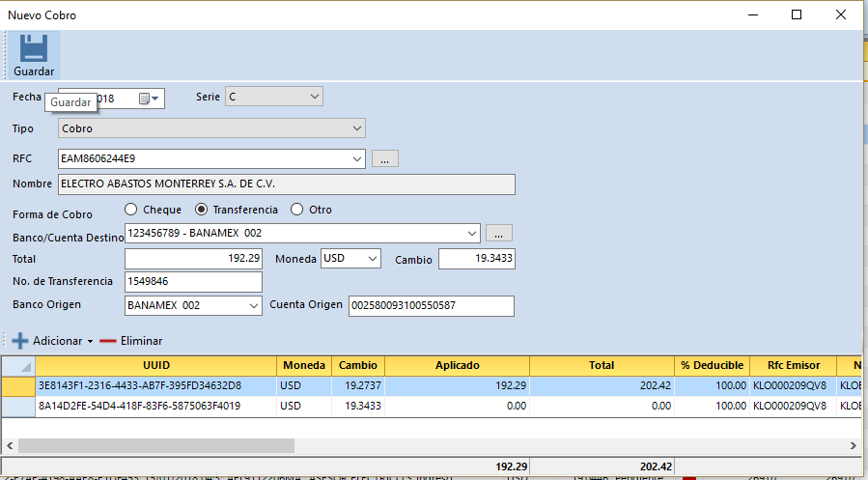Open the Moneda USD dropdown
Viewport: 868px width, 480px height.
pyautogui.click(x=372, y=259)
